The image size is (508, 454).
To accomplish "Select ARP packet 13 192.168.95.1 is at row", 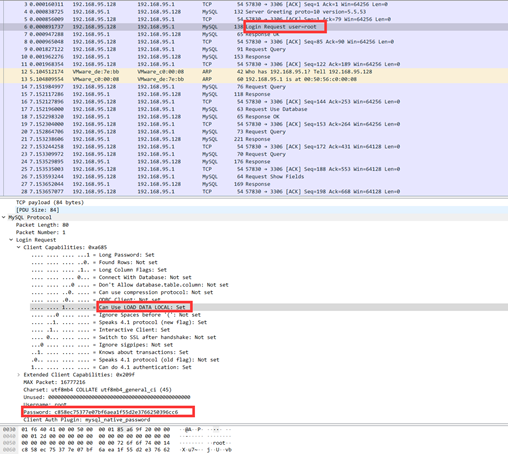I will point(255,79).
